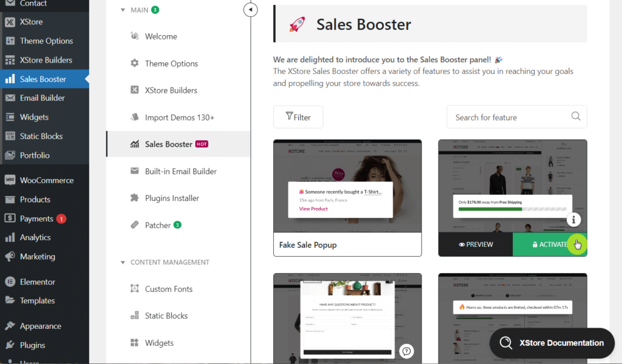Image resolution: width=622 pixels, height=364 pixels.
Task: Click the gear icon beside Theme Options
Action: 135,63
